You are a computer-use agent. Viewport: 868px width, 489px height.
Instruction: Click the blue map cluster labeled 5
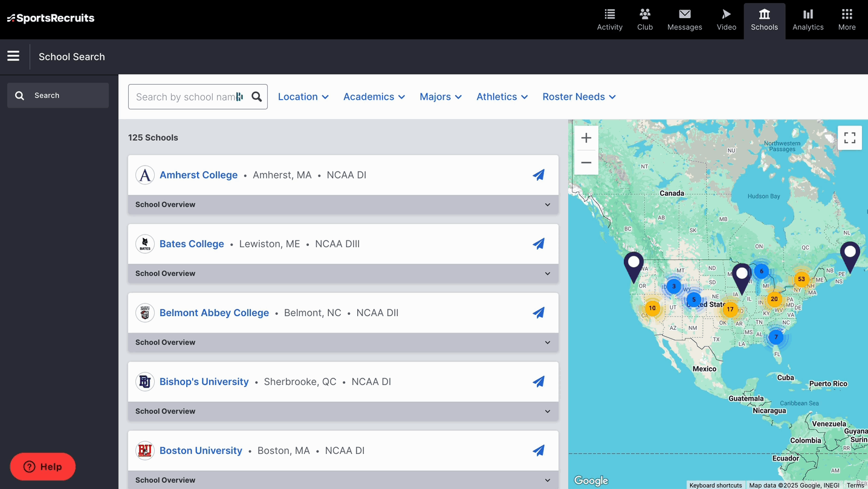pyautogui.click(x=694, y=300)
